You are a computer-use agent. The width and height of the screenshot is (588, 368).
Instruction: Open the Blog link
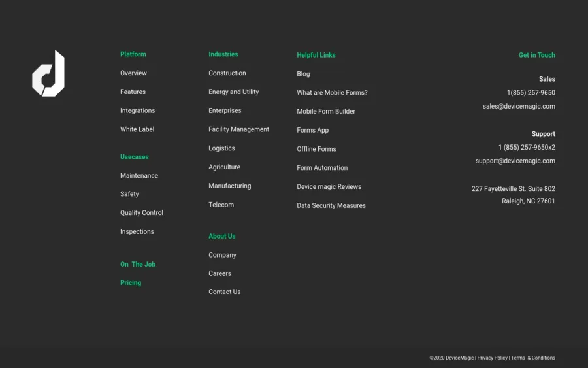[303, 74]
